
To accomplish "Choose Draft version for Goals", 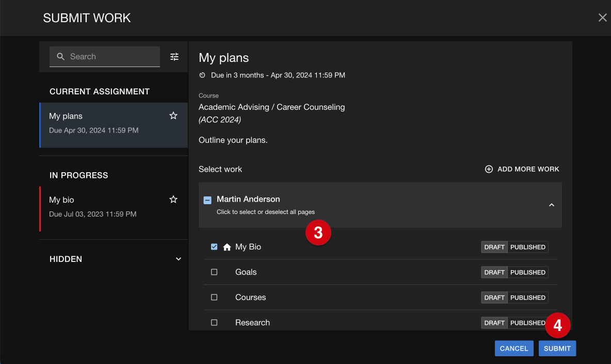I will 494,272.
